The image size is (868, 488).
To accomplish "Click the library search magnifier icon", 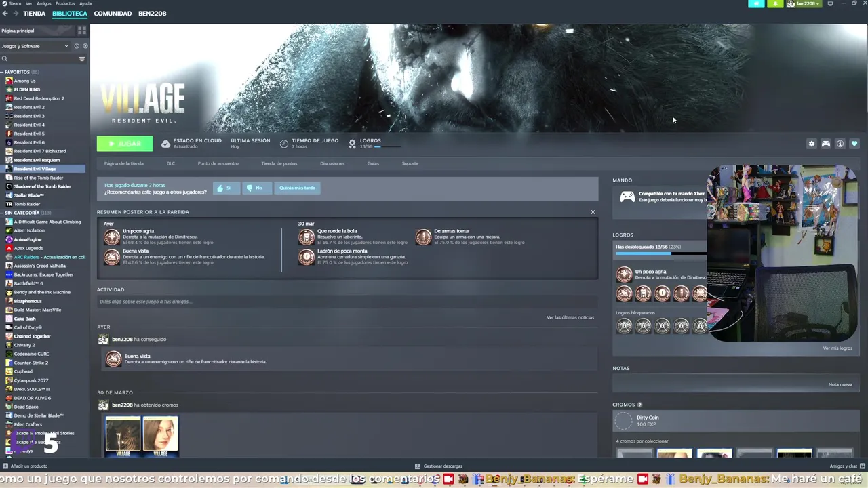I will (x=5, y=59).
